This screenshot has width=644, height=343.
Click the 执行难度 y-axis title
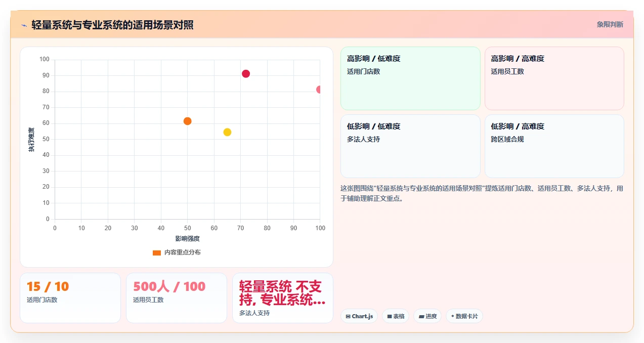coord(31,140)
